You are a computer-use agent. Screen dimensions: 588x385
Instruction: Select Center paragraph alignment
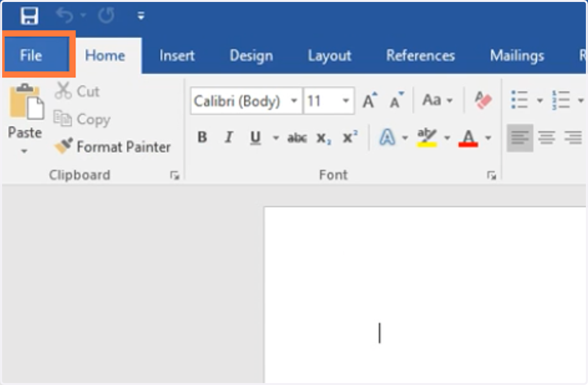[547, 138]
